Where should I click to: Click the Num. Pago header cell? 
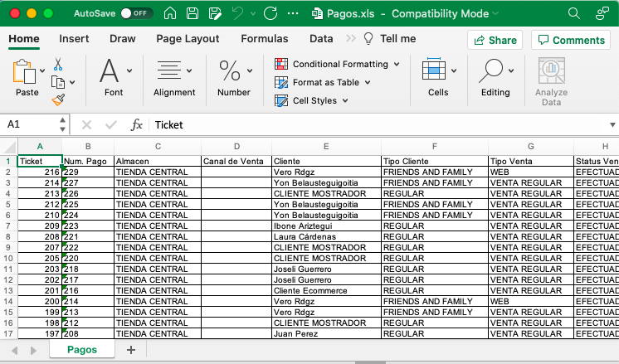pyautogui.click(x=88, y=162)
